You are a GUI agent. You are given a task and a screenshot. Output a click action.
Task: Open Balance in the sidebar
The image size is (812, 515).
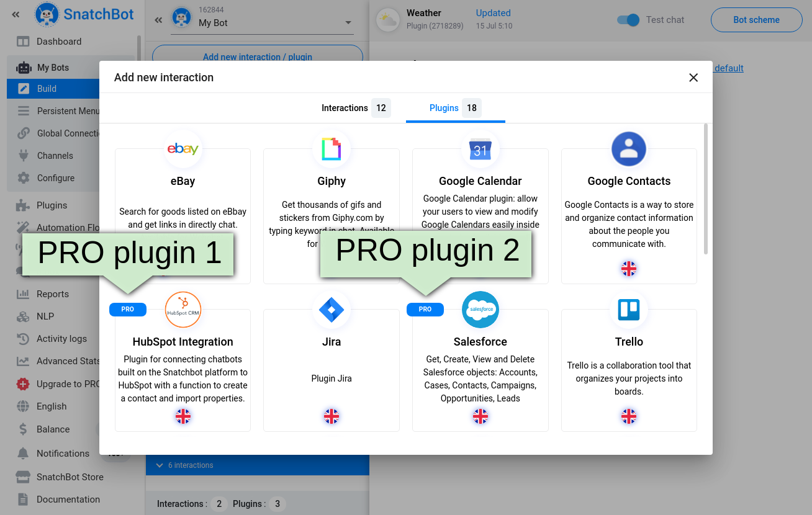[53, 429]
